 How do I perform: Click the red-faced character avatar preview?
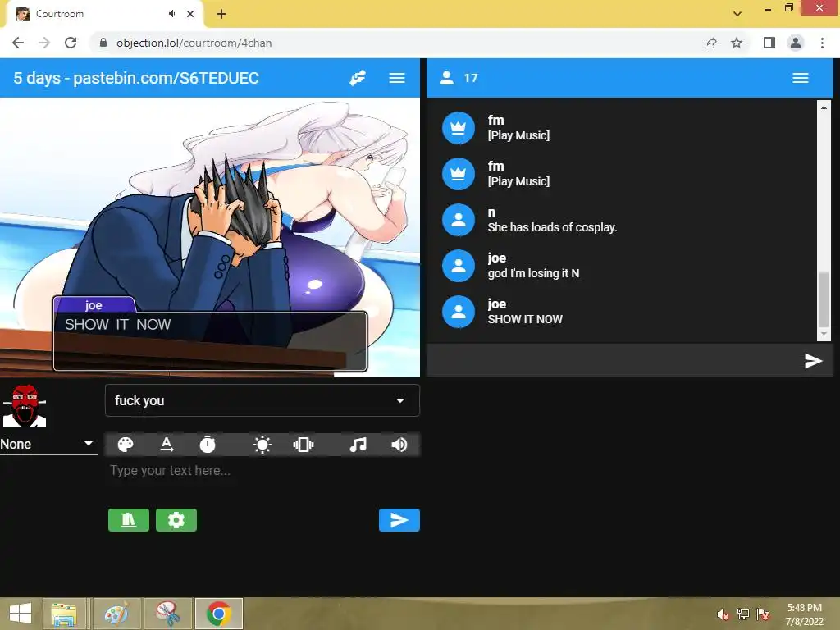pyautogui.click(x=25, y=405)
